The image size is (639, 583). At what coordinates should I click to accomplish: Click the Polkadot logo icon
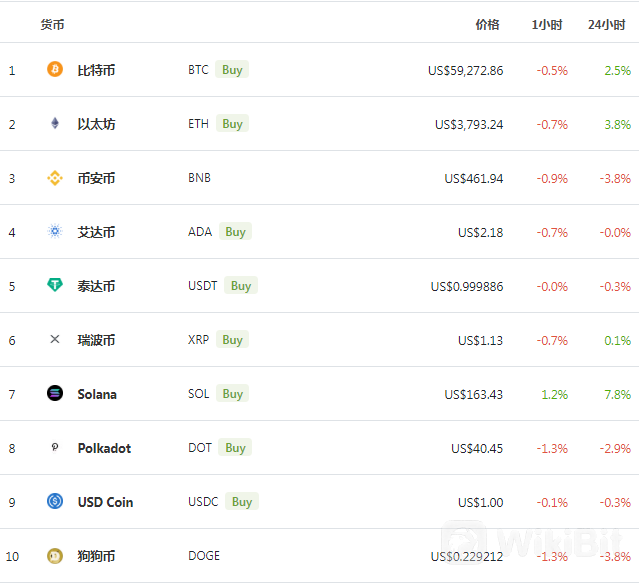[55, 447]
